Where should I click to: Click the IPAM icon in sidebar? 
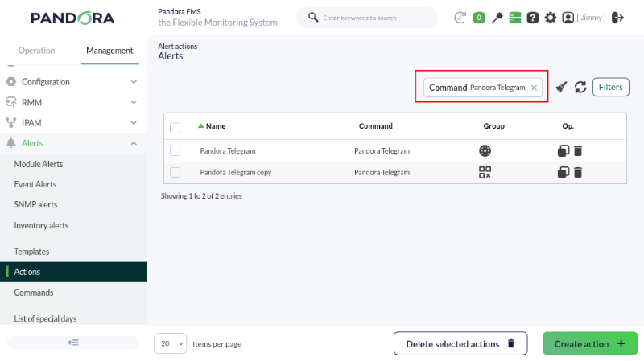point(11,123)
